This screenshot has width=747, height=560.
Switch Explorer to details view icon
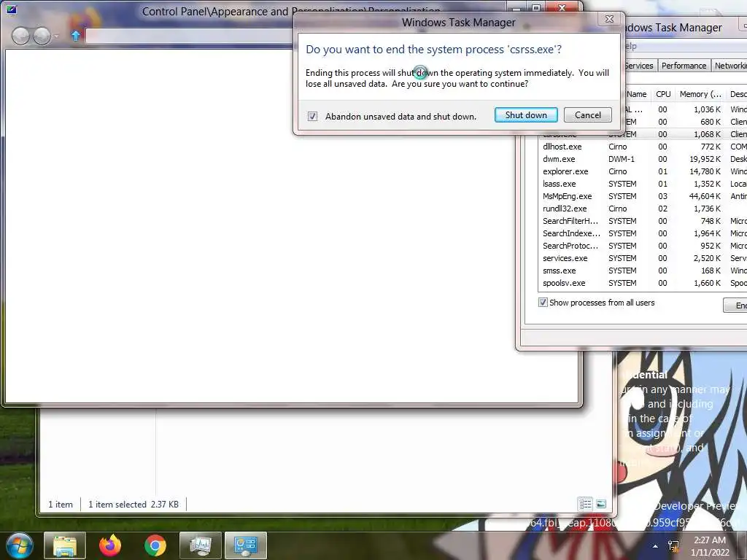(585, 504)
